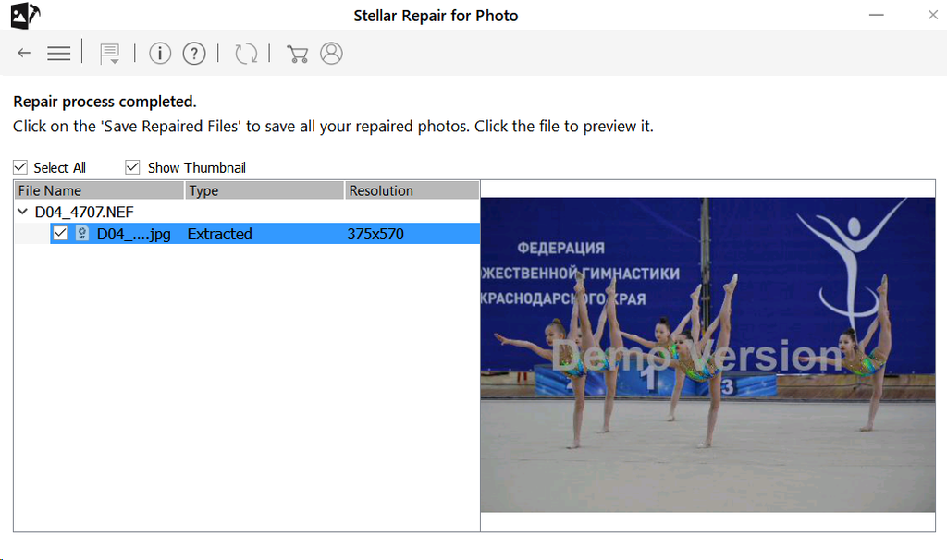Select the D04_4707.NEF parent entry
947x560 pixels.
84,213
